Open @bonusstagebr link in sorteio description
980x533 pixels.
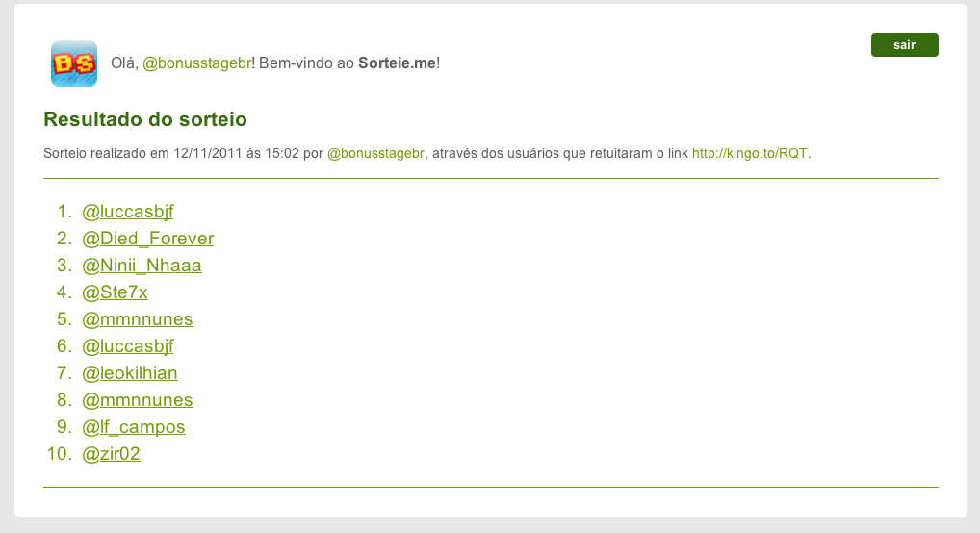(x=375, y=153)
